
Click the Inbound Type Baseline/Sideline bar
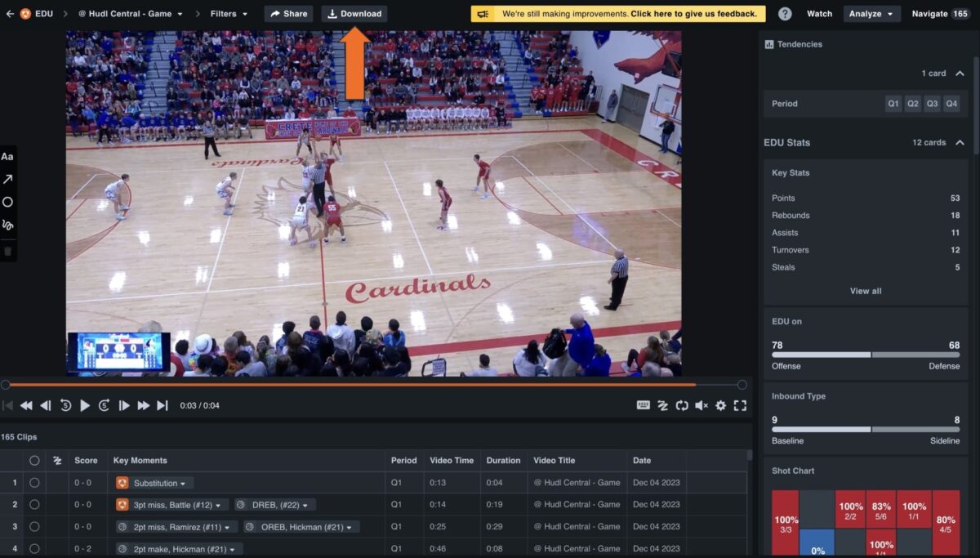(866, 429)
